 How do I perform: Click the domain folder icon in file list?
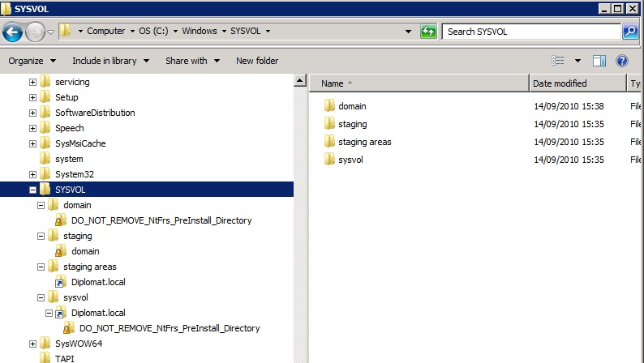pos(329,106)
